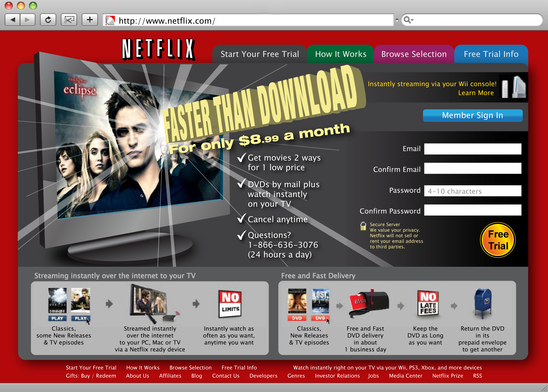Click footer Start Your Free Trial link
The image size is (548, 392).
coord(91,367)
